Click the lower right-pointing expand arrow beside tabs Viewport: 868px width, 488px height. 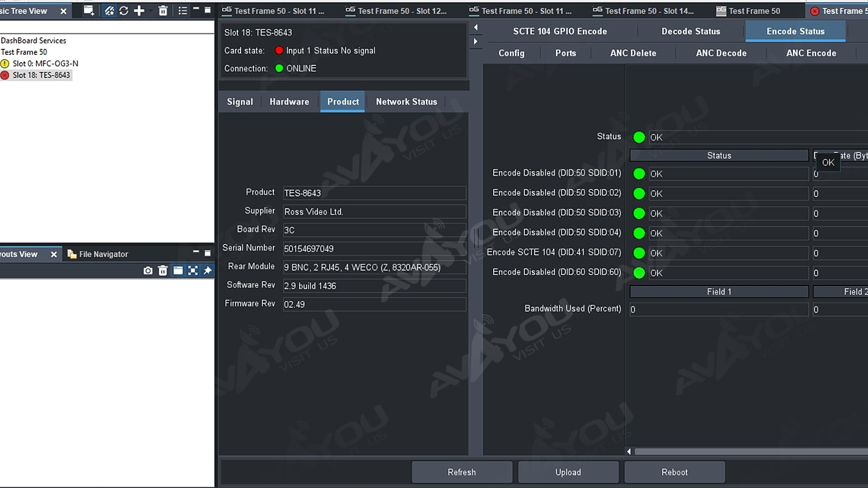point(476,41)
